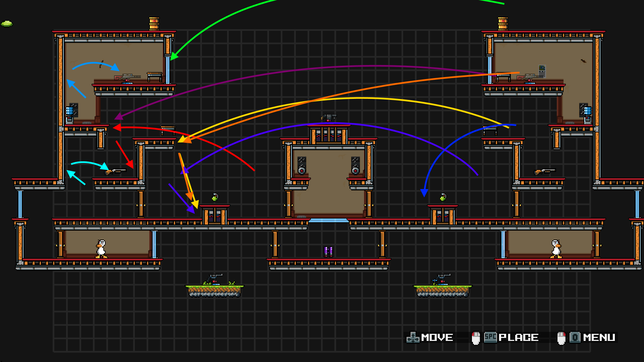Click the green oval object at top-left corner

pos(7,24)
